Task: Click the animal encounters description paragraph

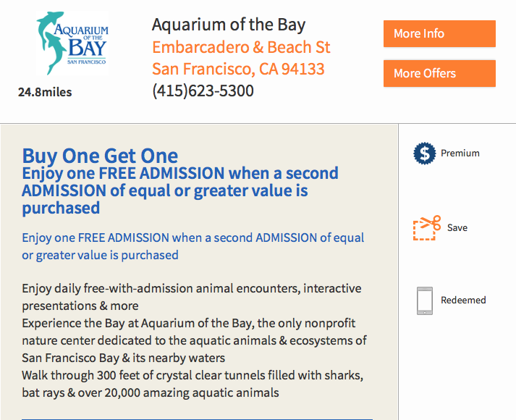Action: (x=192, y=297)
